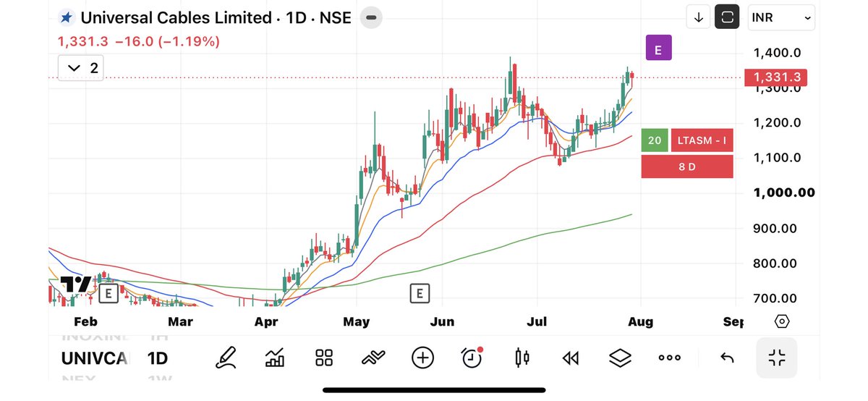
Task: Open the layout grid icon
Action: 324,358
